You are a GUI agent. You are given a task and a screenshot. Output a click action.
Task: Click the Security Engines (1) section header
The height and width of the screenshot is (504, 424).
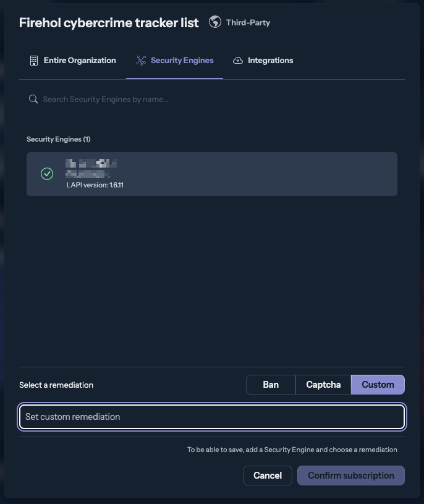[59, 139]
